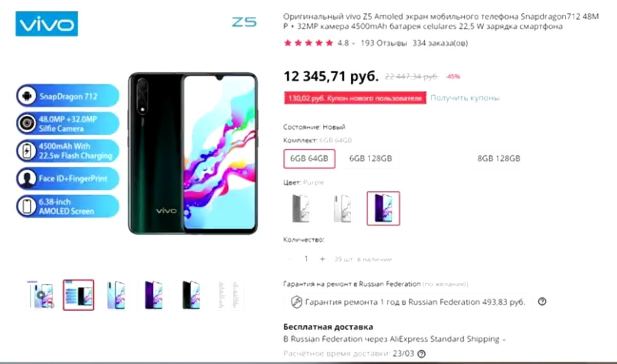The image size is (617, 364).
Task: Open the first gallery thumbnail
Action: click(41, 295)
